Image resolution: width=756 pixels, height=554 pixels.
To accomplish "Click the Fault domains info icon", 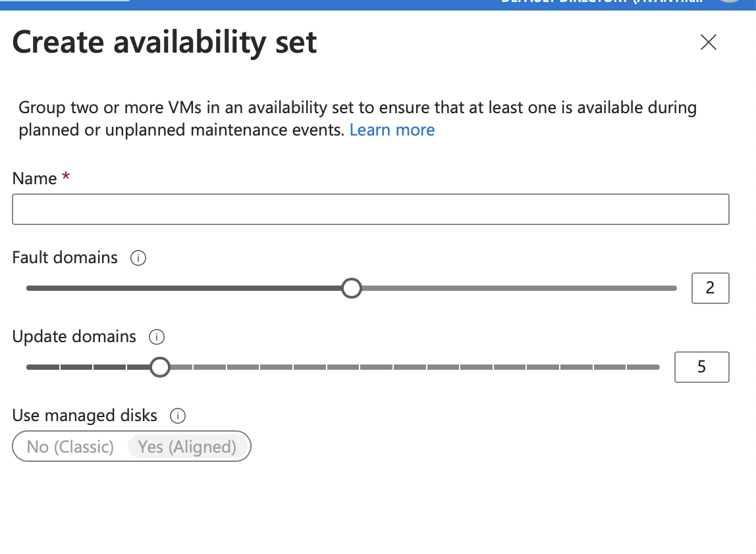I will pos(138,258).
